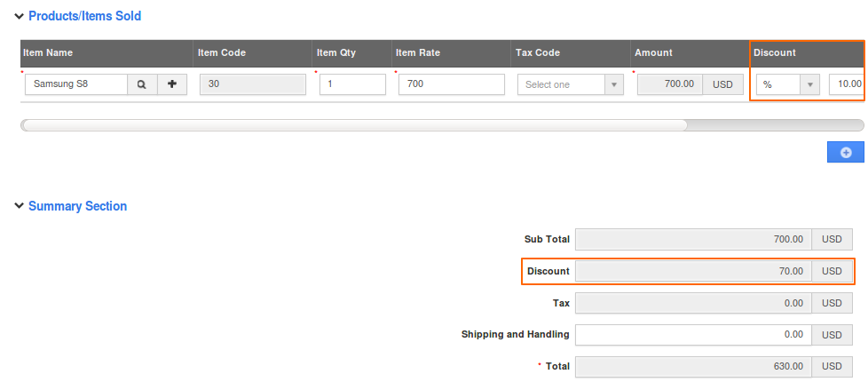
Task: Click the Total field showing 630.00
Action: [693, 366]
